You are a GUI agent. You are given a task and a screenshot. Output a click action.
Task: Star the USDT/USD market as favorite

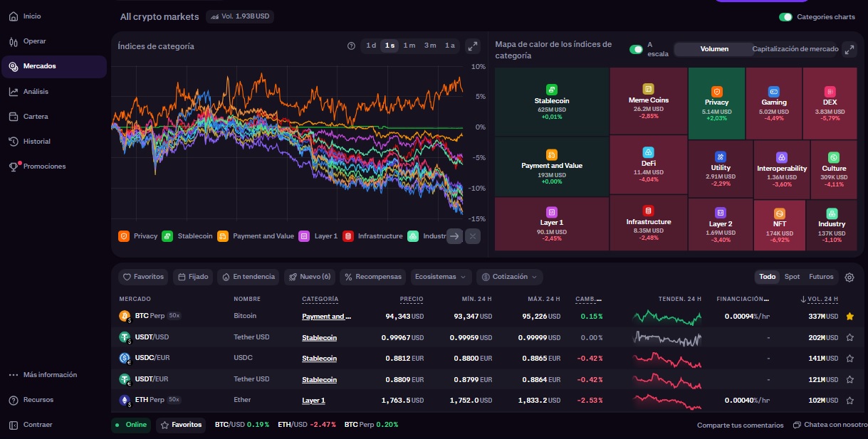pos(849,338)
